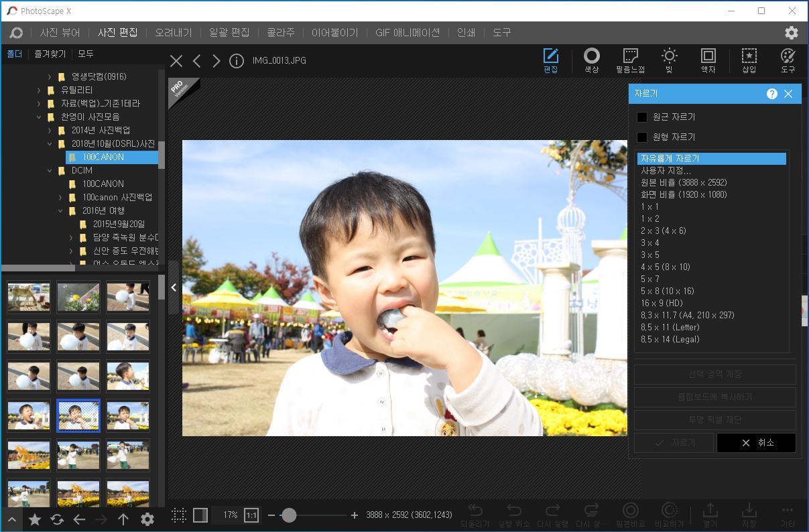This screenshot has height=532, width=809.
Task: Close the 자르기 panel
Action: click(x=788, y=94)
